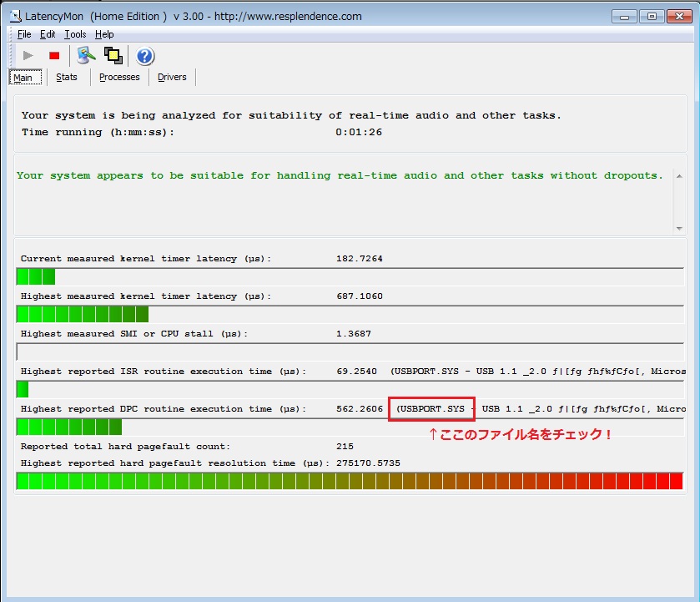700x602 pixels.
Task: Open the Help menu
Action: [x=104, y=34]
